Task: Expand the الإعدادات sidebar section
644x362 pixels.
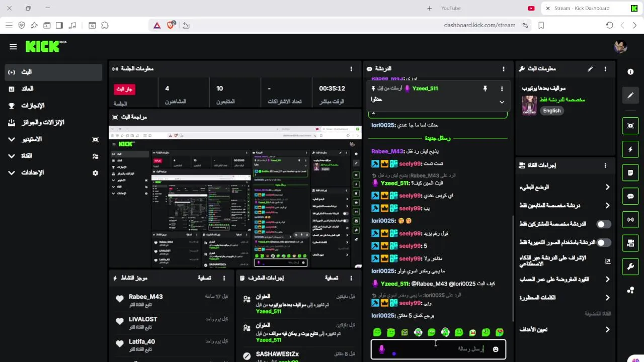Action: click(12, 172)
